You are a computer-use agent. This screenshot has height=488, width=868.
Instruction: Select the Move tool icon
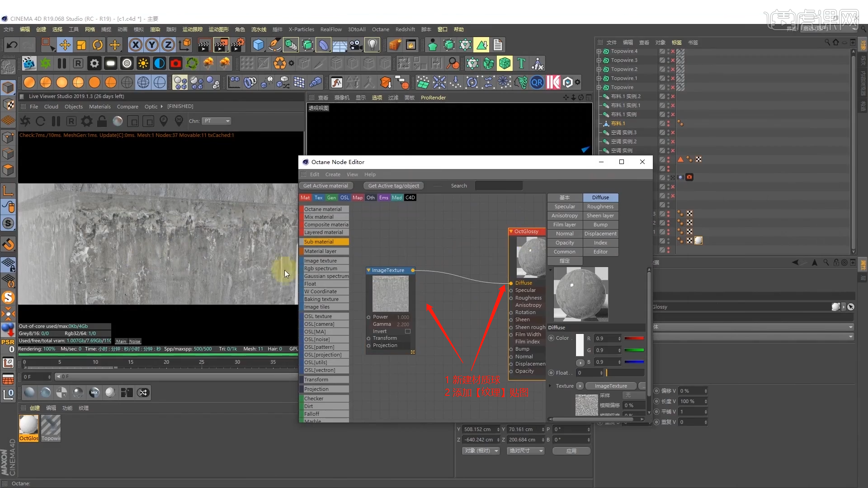[x=65, y=45]
